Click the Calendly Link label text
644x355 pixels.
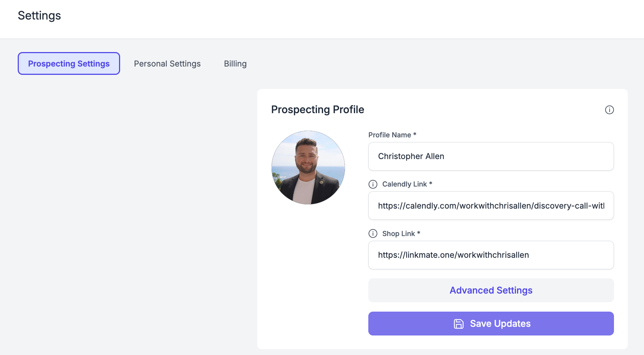[407, 184]
